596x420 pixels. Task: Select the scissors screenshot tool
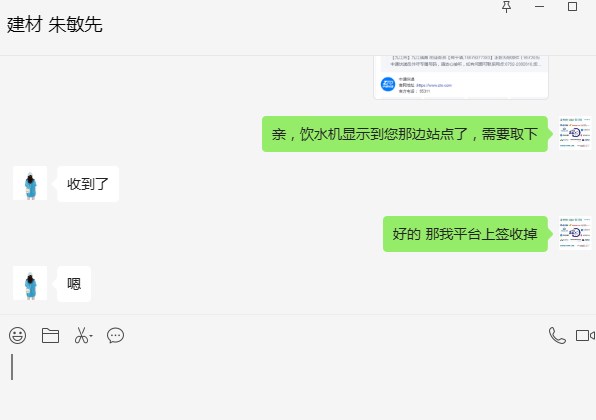click(x=81, y=336)
